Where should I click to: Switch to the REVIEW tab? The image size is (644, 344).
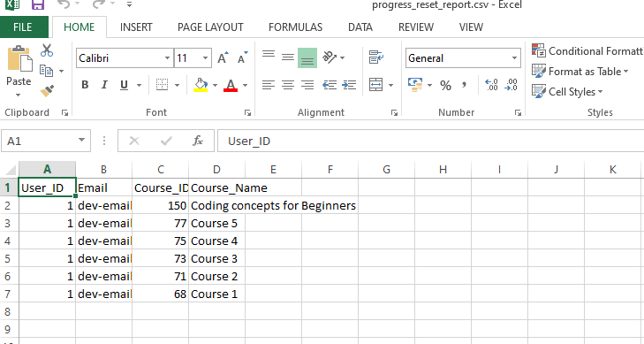[x=416, y=27]
